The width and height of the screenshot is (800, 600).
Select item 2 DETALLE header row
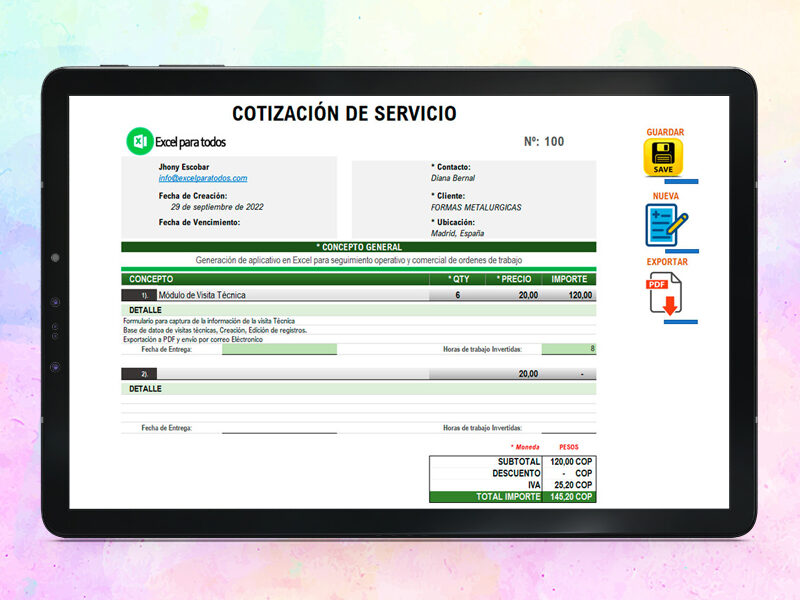pyautogui.click(x=359, y=389)
